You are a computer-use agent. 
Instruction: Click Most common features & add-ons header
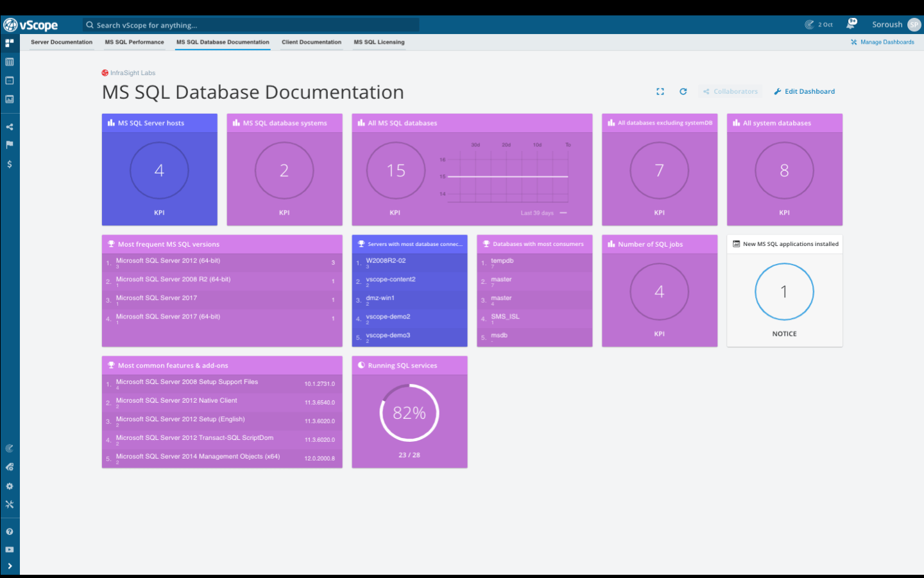(x=222, y=365)
